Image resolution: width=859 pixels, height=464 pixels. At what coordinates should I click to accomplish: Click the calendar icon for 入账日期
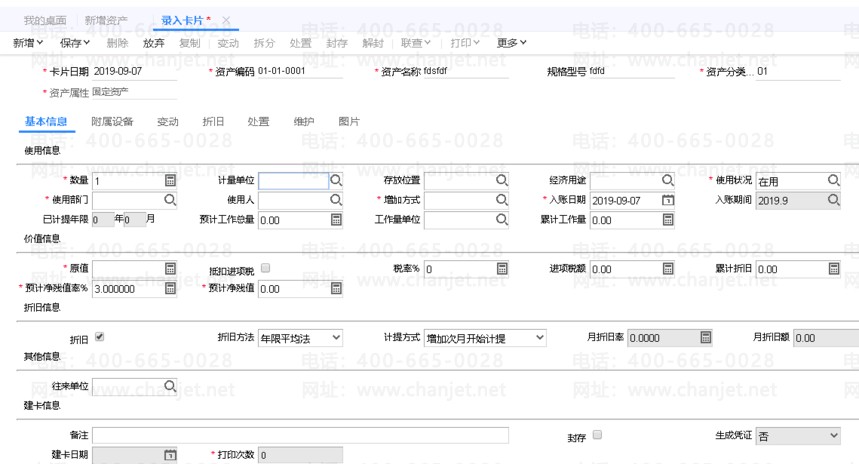coord(668,200)
